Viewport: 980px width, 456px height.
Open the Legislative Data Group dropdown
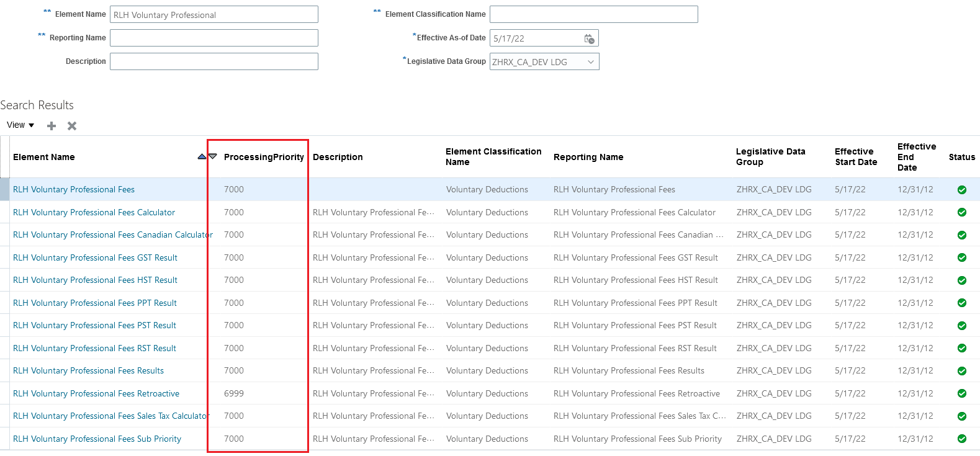[544, 61]
